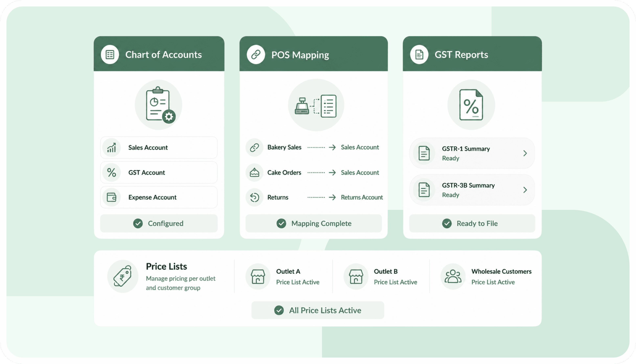The width and height of the screenshot is (636, 364).
Task: Click the clipboard with gear illustration
Action: [x=159, y=105]
